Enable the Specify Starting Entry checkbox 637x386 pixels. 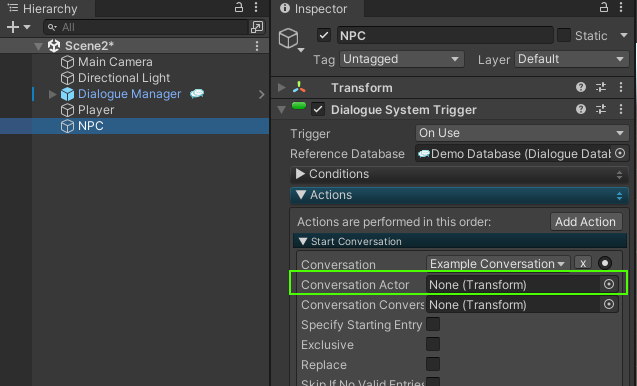click(433, 324)
